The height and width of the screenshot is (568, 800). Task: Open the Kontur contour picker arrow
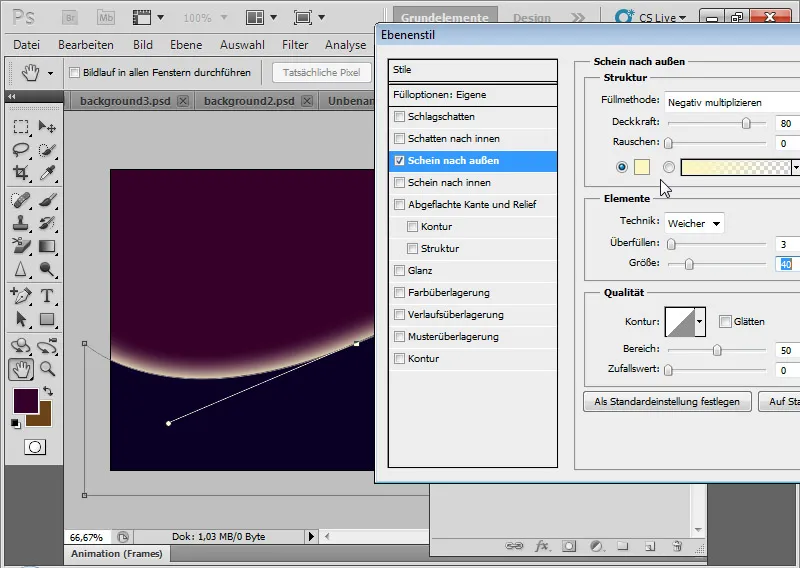(x=699, y=322)
